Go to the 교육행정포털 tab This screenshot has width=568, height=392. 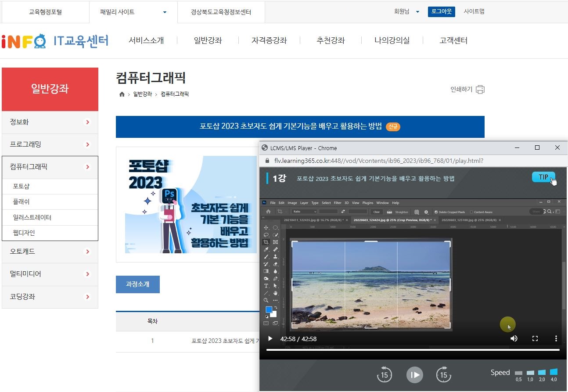pyautogui.click(x=45, y=12)
